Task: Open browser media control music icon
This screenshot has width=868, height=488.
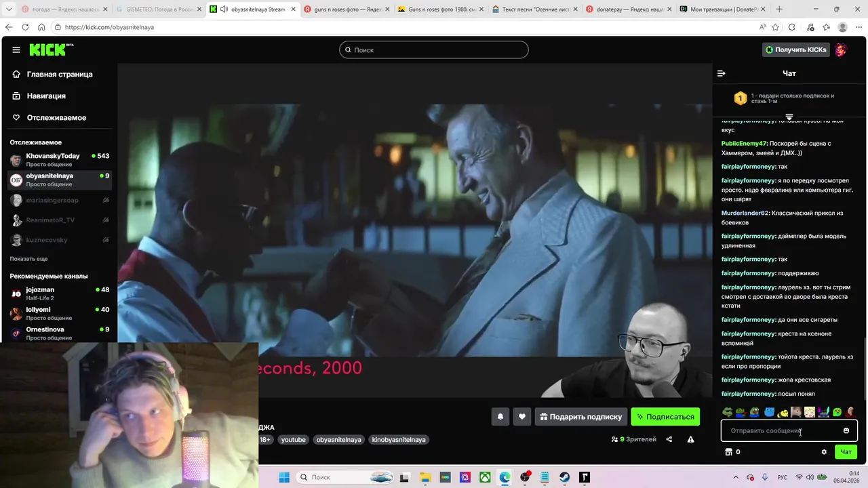Action: coord(810,27)
